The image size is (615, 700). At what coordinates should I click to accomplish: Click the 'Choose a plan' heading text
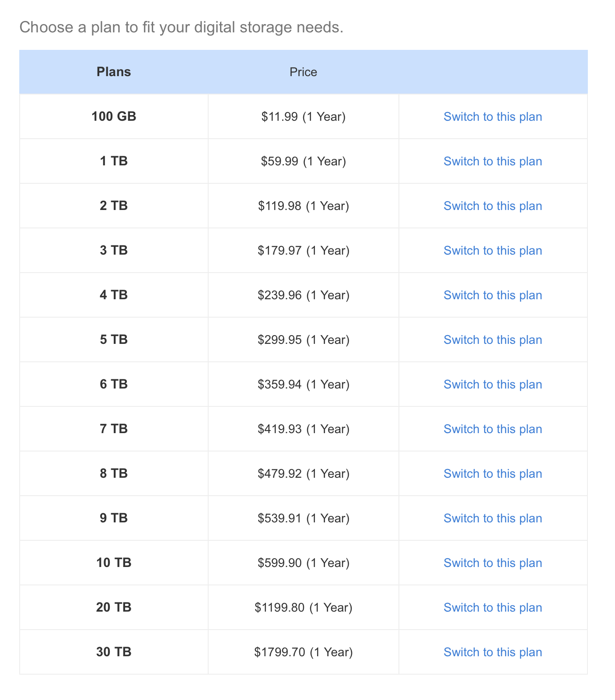point(182,28)
